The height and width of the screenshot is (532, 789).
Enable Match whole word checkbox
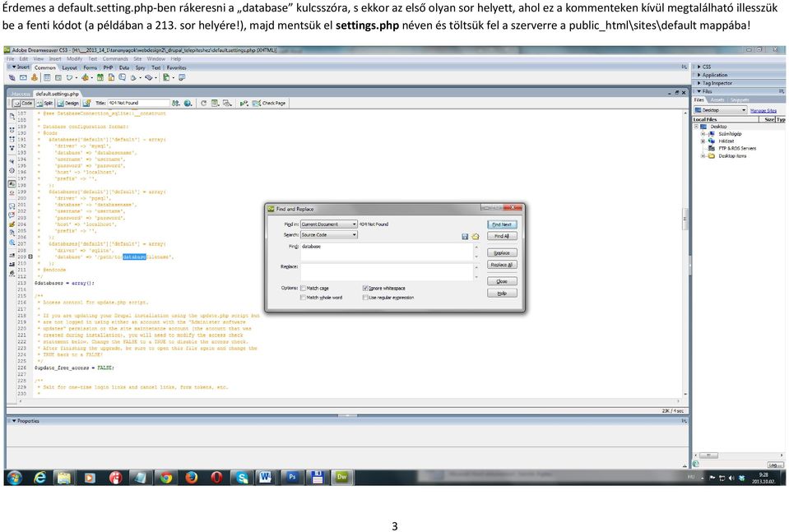point(303,297)
